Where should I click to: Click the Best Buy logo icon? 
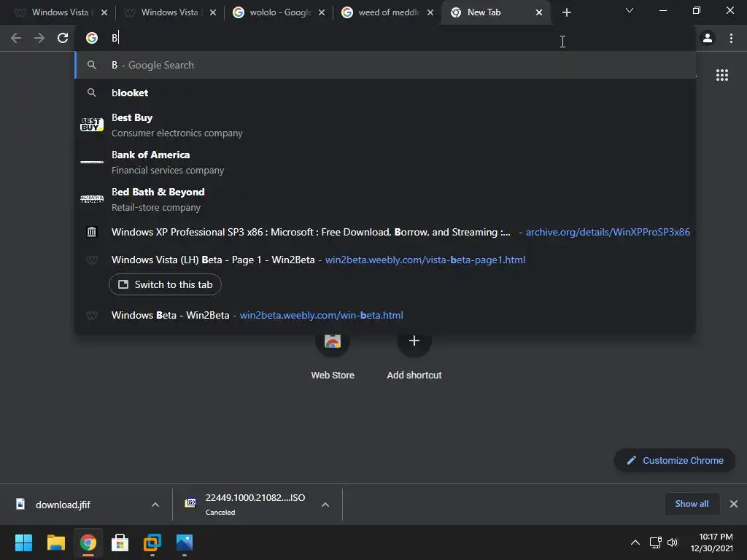(92, 125)
